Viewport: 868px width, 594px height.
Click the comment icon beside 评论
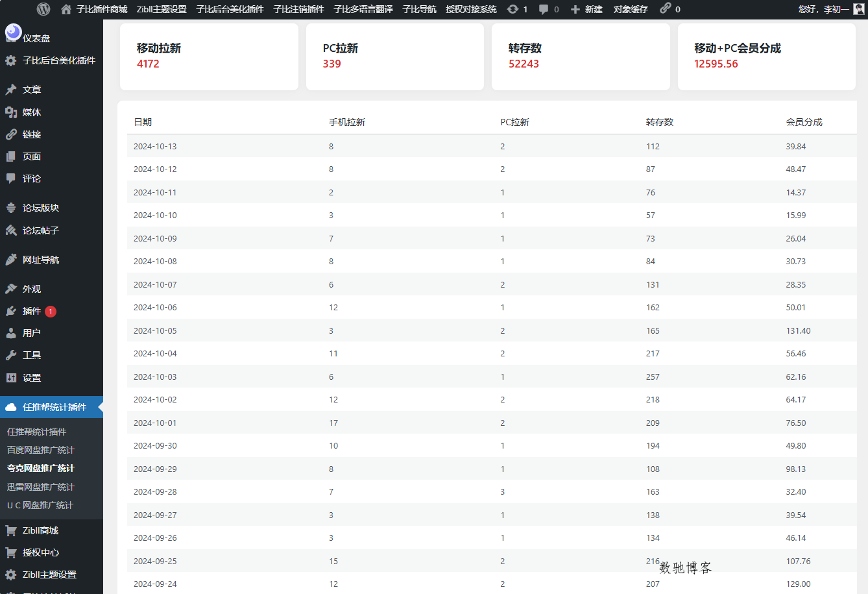coord(11,179)
